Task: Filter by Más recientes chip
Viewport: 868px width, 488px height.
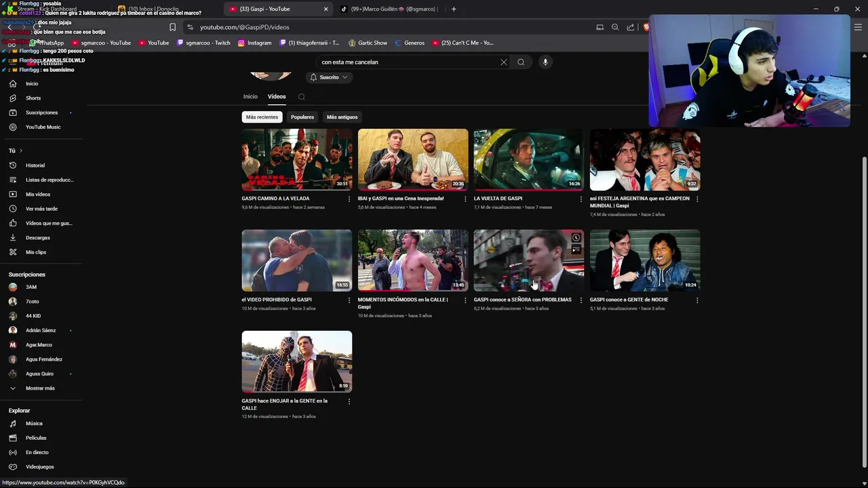Action: point(262,117)
